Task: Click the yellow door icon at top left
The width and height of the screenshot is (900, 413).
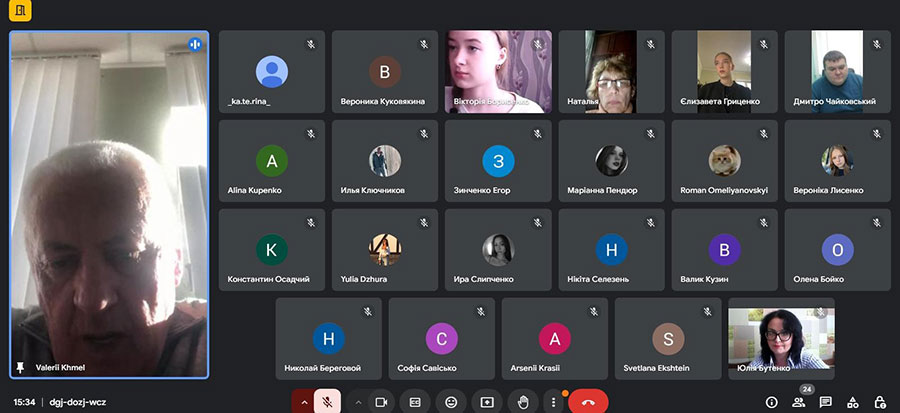Action: tap(19, 12)
